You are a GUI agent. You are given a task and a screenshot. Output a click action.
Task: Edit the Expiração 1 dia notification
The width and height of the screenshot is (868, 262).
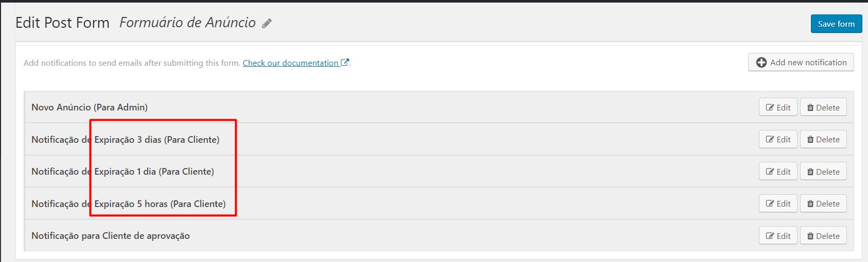coord(778,172)
